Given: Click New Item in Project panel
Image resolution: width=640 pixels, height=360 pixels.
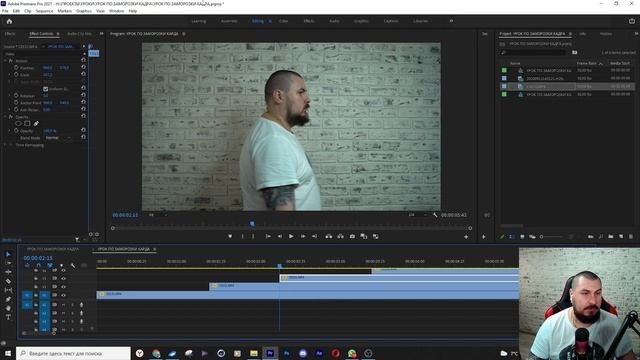Looking at the screenshot, I should tap(621, 237).
